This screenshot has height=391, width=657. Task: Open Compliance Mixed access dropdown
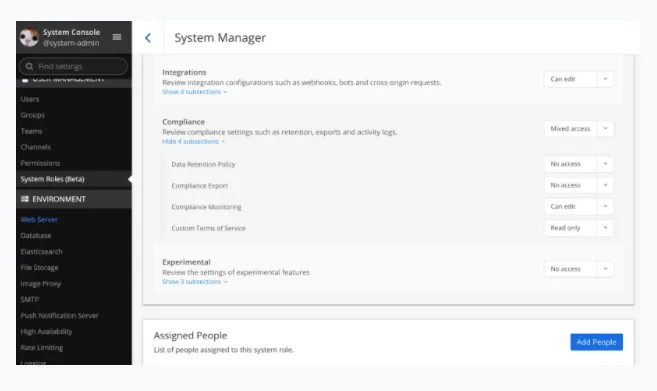pos(579,129)
